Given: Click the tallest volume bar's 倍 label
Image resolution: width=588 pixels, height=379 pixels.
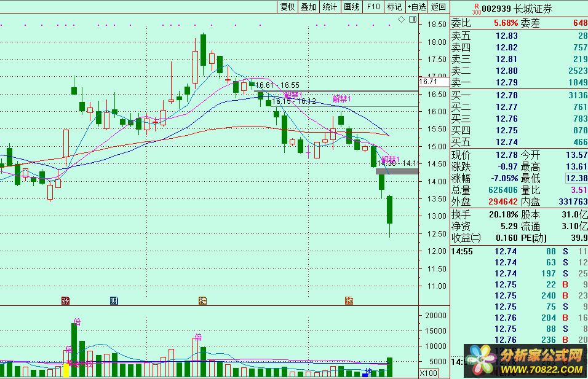Looking at the screenshot, I should [77, 321].
